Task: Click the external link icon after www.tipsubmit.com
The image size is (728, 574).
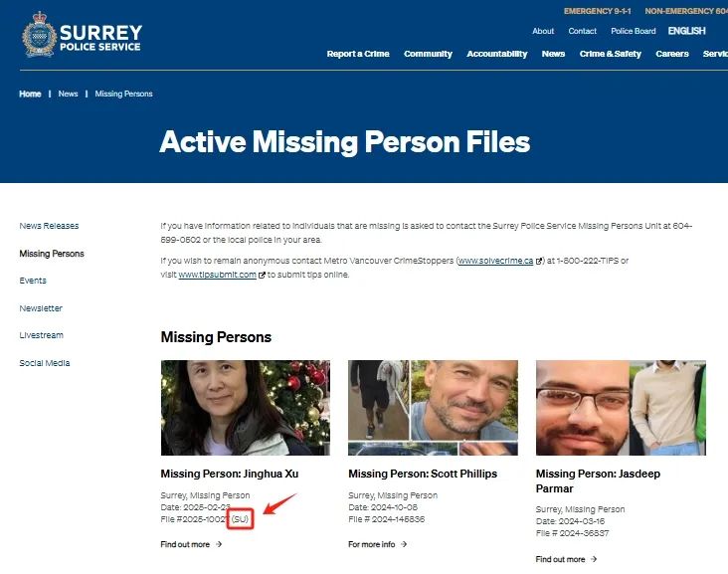Action: (x=262, y=275)
